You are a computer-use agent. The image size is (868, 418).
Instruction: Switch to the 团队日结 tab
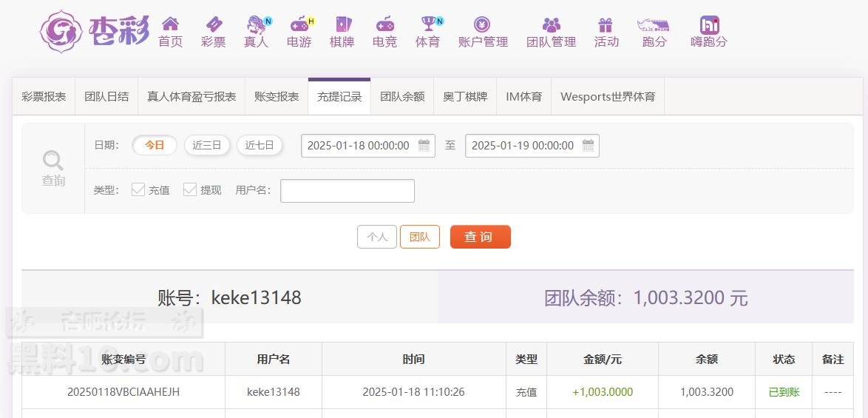(106, 96)
